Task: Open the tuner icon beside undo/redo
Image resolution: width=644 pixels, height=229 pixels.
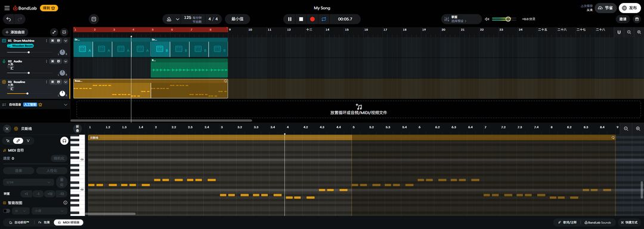Action: pos(94,19)
